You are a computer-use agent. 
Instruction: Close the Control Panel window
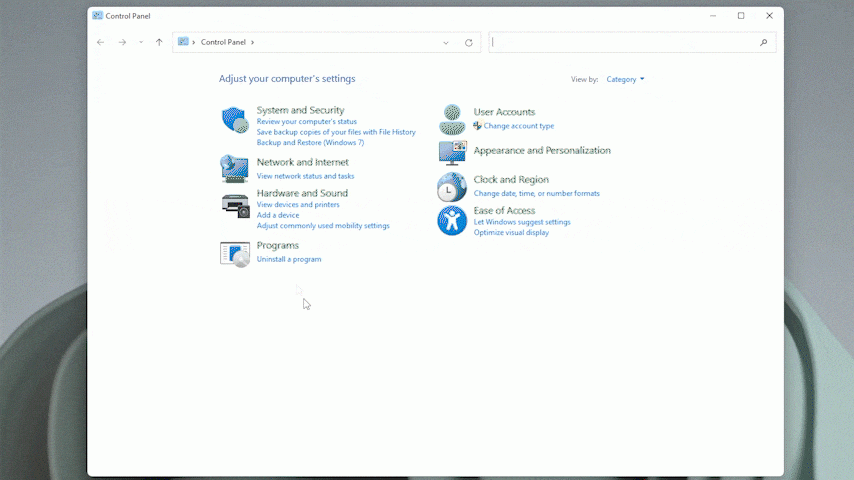tap(770, 16)
